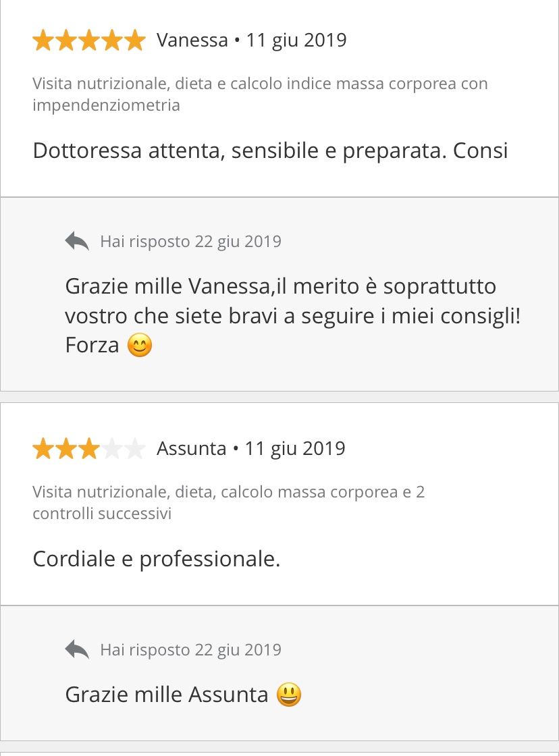This screenshot has height=756, width=559.
Task: Click the fifth star of Vanessa's rating
Action: (134, 40)
